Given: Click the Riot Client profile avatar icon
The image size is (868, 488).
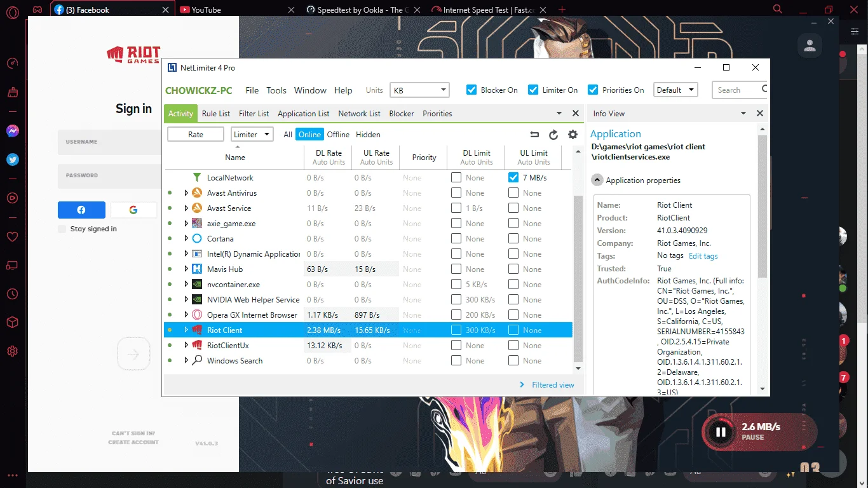Looking at the screenshot, I should pyautogui.click(x=810, y=46).
